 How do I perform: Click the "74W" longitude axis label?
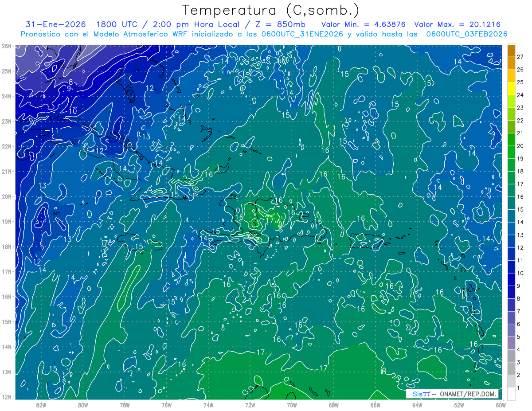click(x=208, y=404)
